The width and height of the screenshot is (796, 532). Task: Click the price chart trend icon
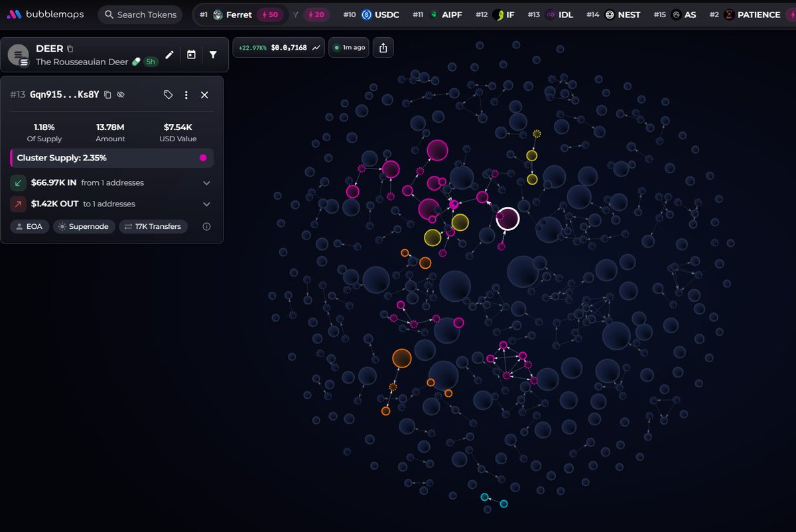pyautogui.click(x=317, y=48)
